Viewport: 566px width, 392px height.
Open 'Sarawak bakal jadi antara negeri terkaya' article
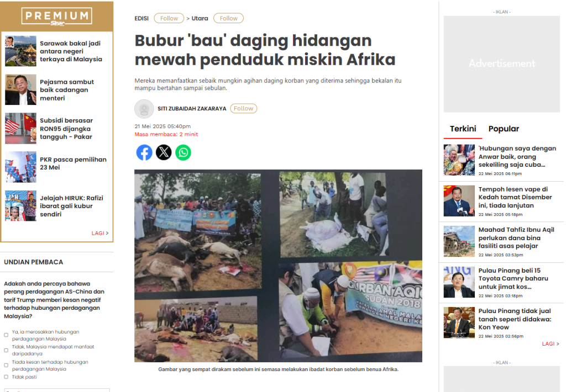coord(71,51)
